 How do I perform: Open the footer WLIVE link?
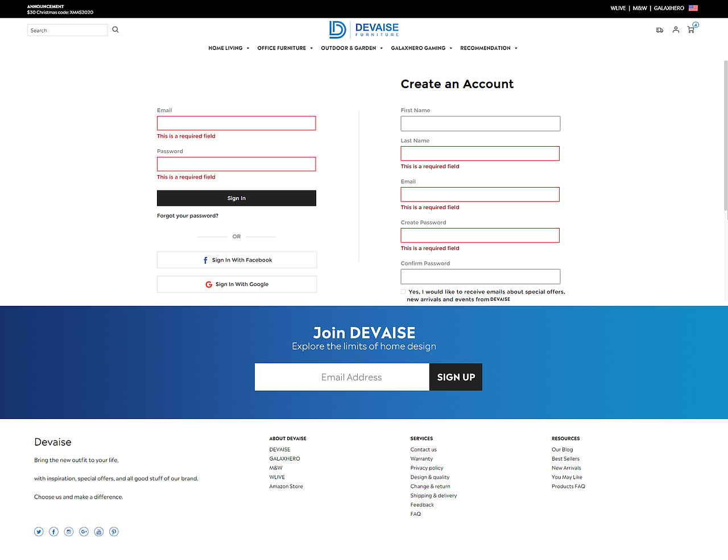coord(277,477)
